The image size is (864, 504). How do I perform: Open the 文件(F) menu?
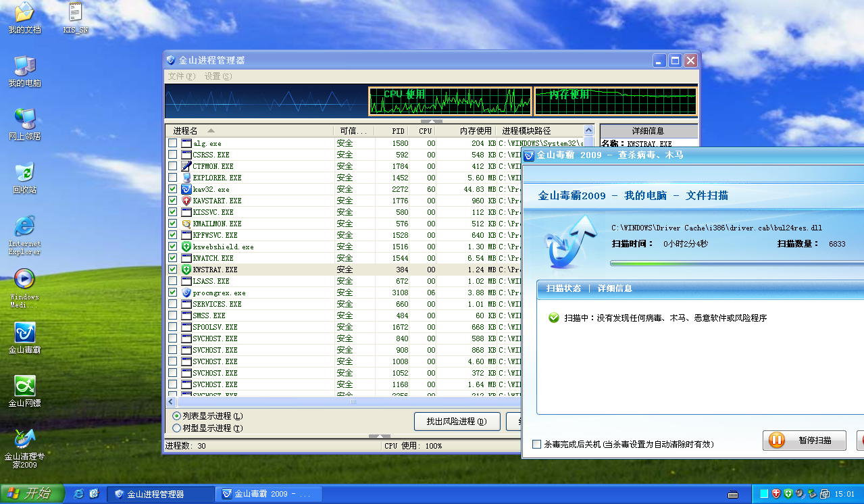tap(181, 76)
